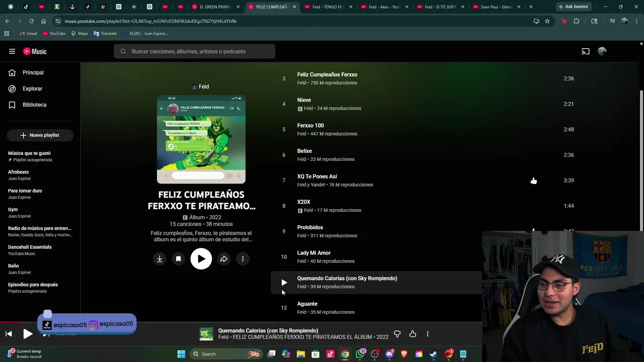The image size is (644, 362).
Task: Click the cast to device icon
Action: [x=586, y=51]
